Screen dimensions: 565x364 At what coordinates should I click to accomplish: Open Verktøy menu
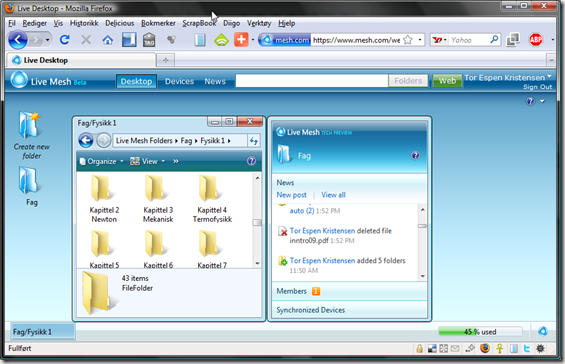pos(259,23)
